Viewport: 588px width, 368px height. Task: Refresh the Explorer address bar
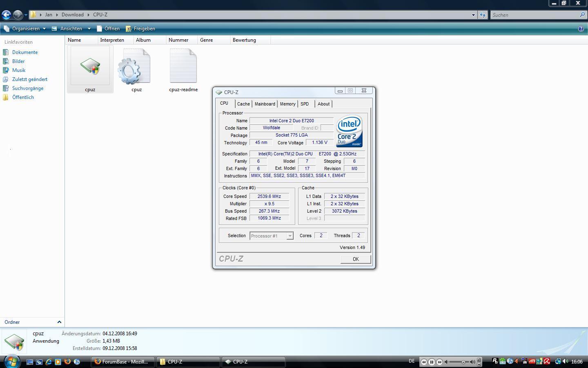click(x=483, y=15)
